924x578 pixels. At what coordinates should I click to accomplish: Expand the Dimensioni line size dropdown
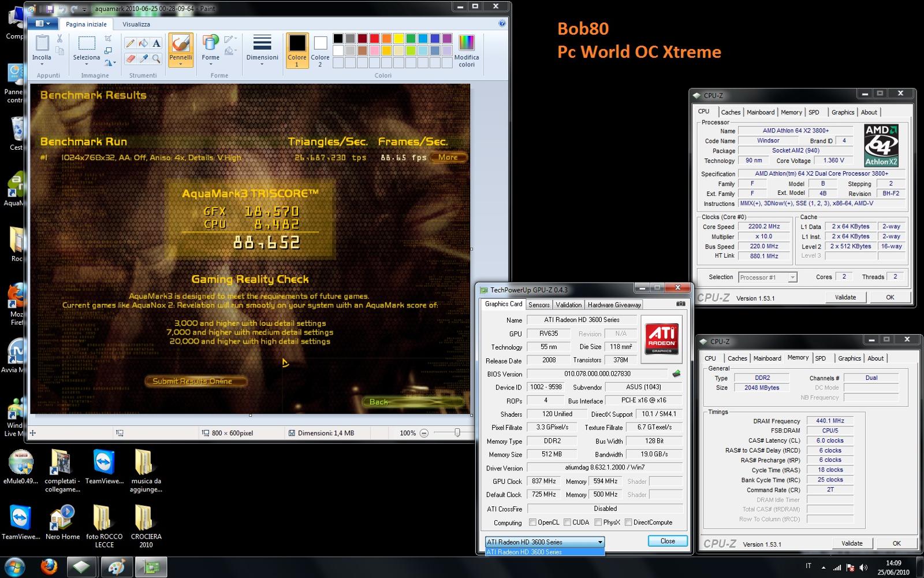[262, 64]
